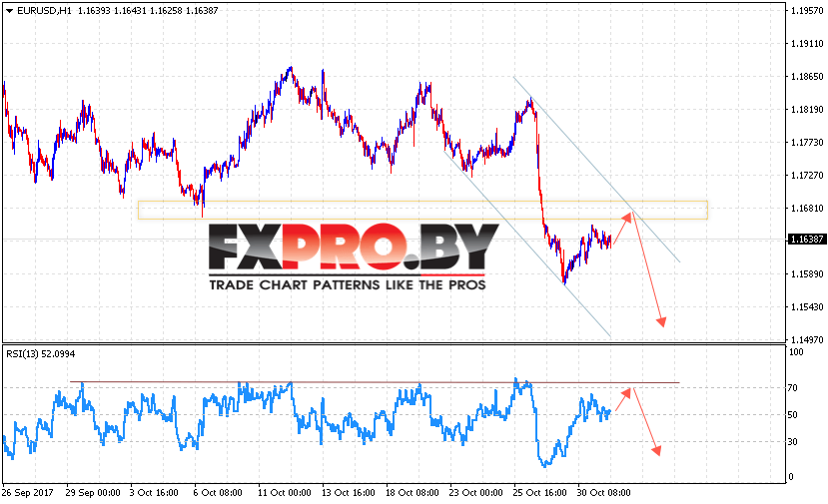Click the RSI scale value 50
This screenshot has height=504, width=828.
(x=792, y=415)
